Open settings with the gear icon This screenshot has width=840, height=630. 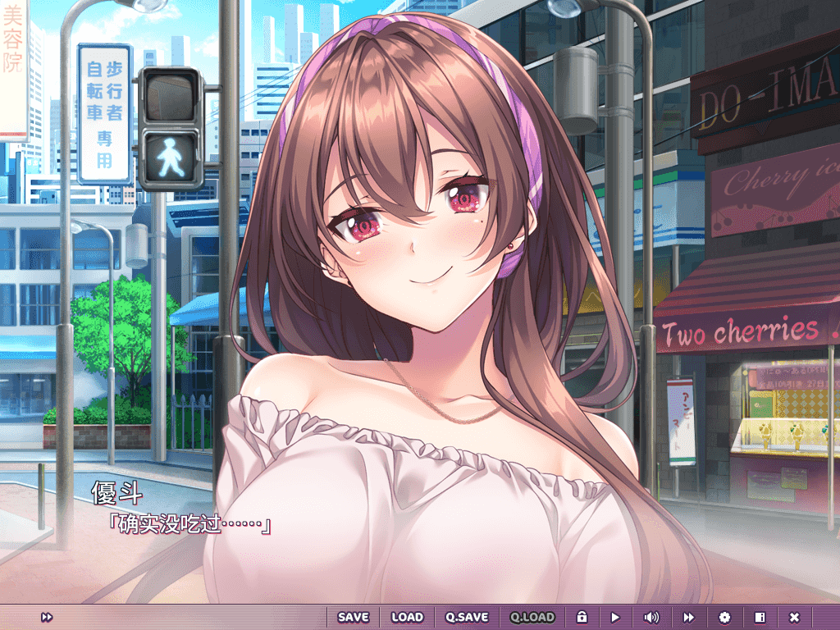point(724,617)
